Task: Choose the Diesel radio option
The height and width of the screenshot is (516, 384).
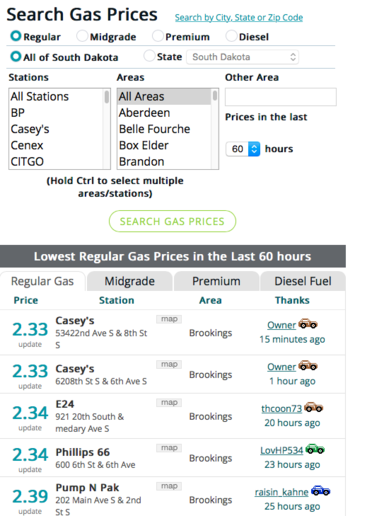Action: click(x=231, y=36)
